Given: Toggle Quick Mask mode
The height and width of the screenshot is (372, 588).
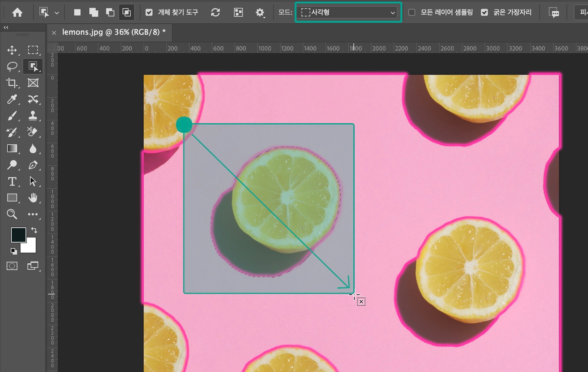Looking at the screenshot, I should tap(12, 266).
